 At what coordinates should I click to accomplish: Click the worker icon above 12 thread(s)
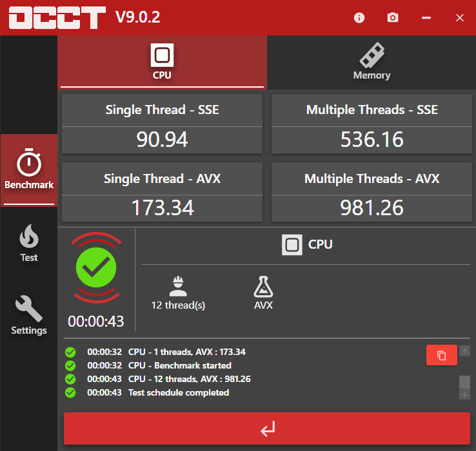[178, 286]
